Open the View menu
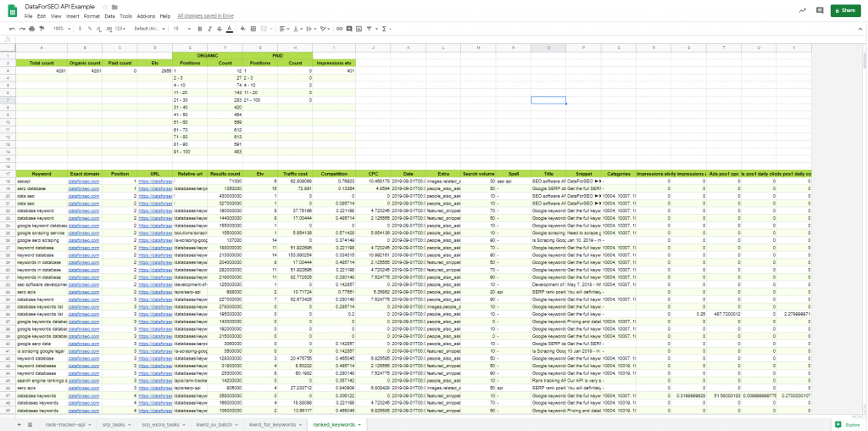 [56, 16]
